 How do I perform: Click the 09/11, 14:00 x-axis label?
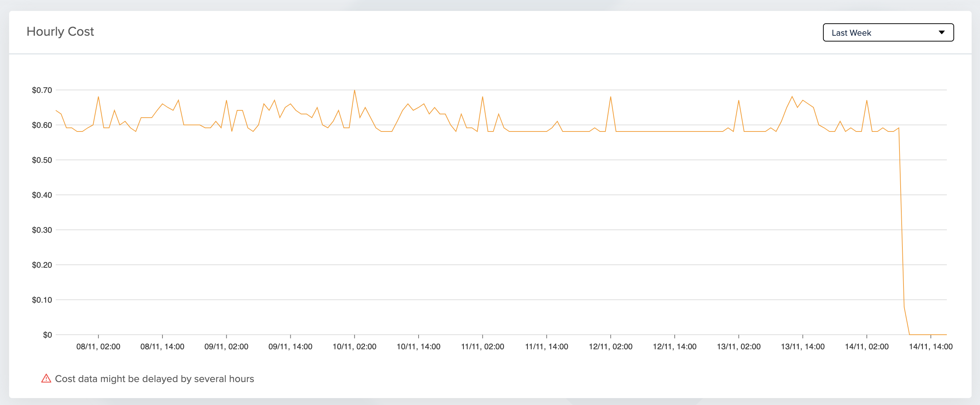(290, 347)
